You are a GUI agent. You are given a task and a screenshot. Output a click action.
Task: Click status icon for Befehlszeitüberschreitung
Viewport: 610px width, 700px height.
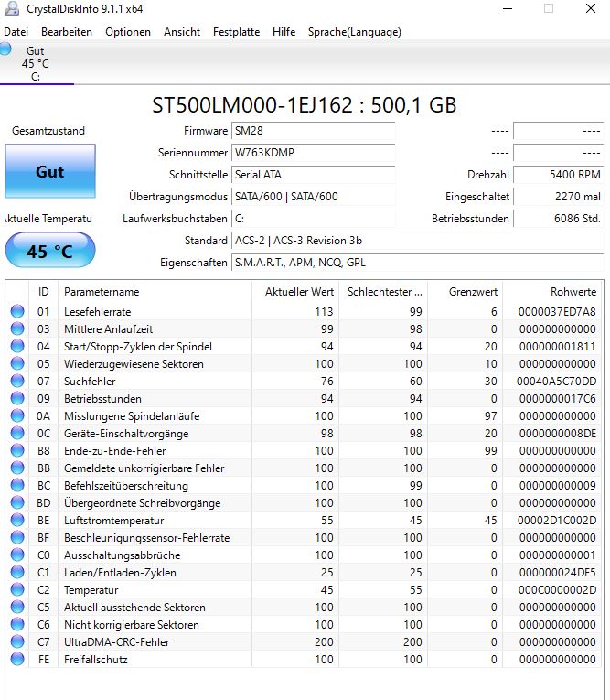click(17, 485)
